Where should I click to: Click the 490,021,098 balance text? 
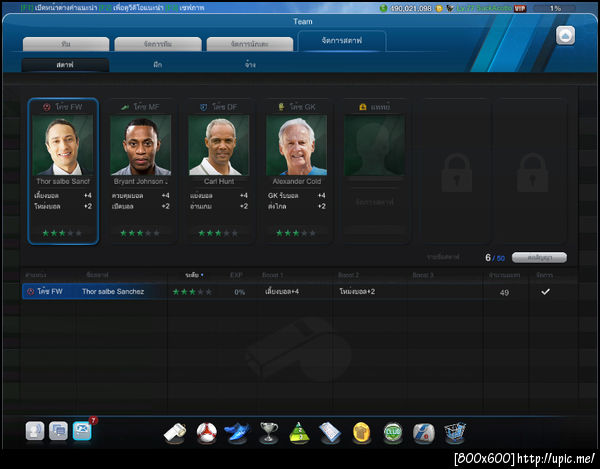tap(411, 8)
